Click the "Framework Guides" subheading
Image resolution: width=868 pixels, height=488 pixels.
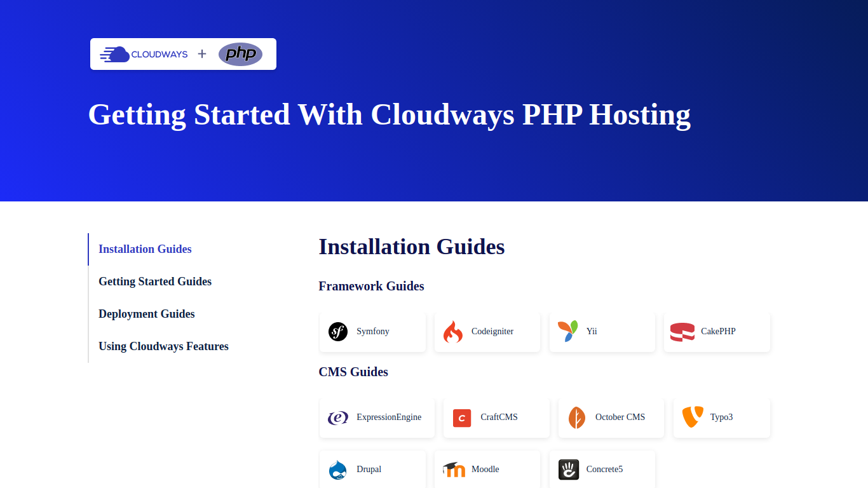pyautogui.click(x=371, y=287)
